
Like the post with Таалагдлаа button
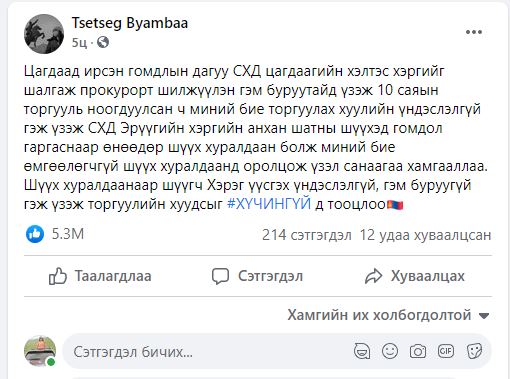point(100,276)
